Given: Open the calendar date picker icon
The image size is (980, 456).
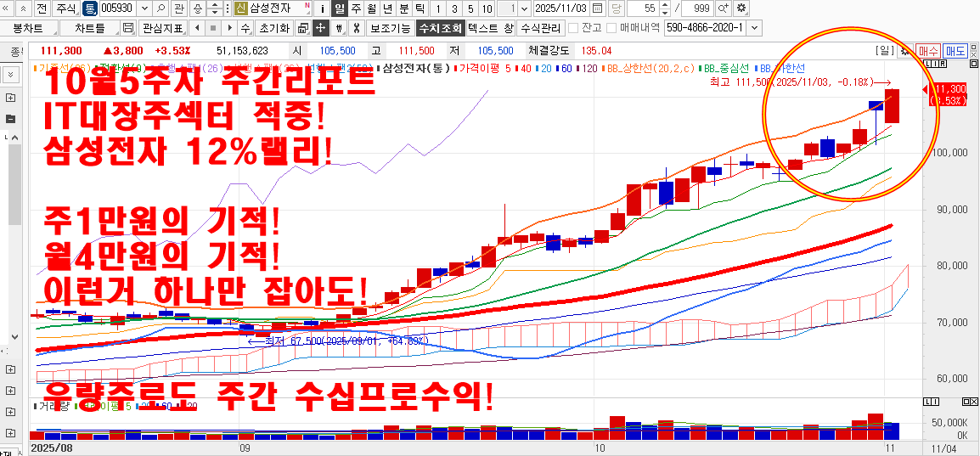Looking at the screenshot, I should [598, 8].
